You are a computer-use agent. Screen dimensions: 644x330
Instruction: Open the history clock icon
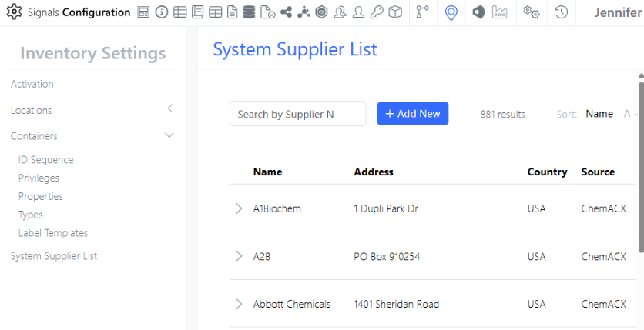(561, 12)
